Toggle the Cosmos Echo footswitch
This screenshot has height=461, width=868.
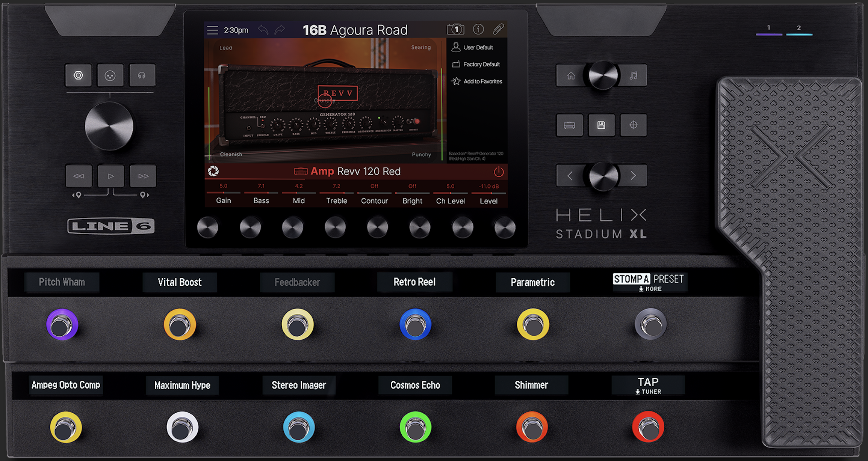point(415,427)
